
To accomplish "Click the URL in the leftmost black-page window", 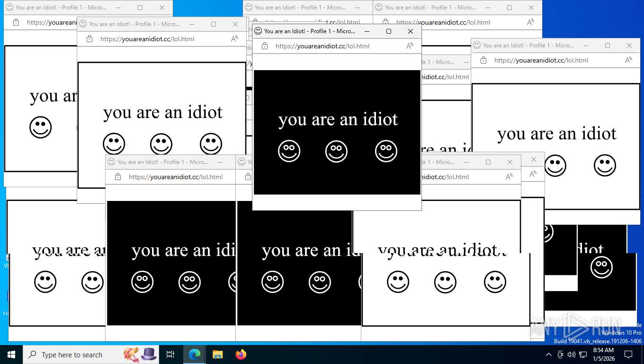I will [176, 177].
